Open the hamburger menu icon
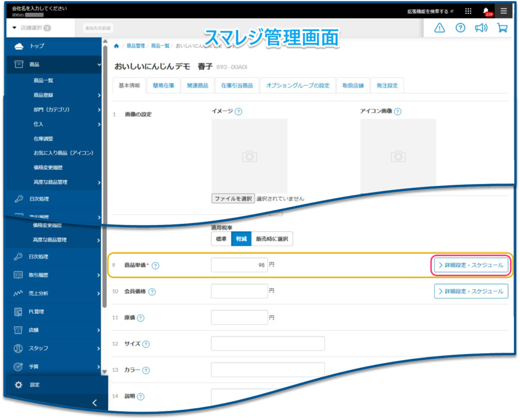 [503, 11]
